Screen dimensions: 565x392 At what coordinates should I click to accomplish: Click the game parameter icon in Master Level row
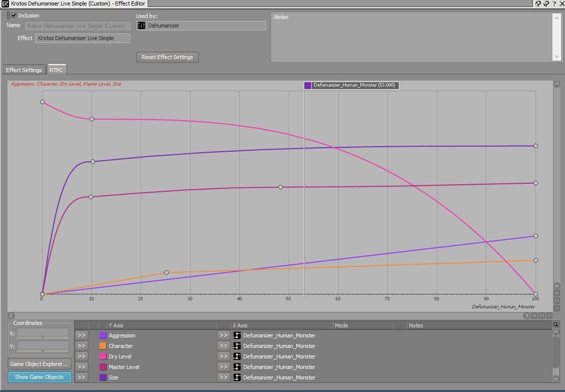237,367
